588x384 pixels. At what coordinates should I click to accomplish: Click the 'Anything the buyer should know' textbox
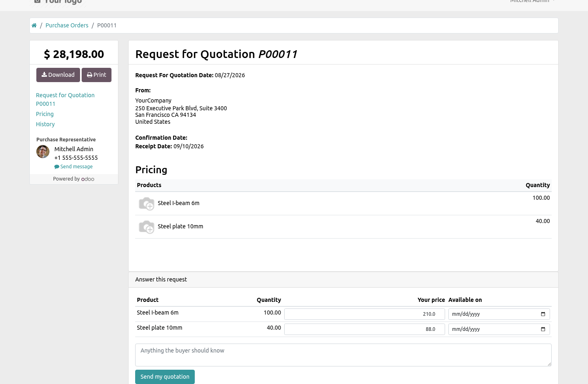[x=343, y=355]
